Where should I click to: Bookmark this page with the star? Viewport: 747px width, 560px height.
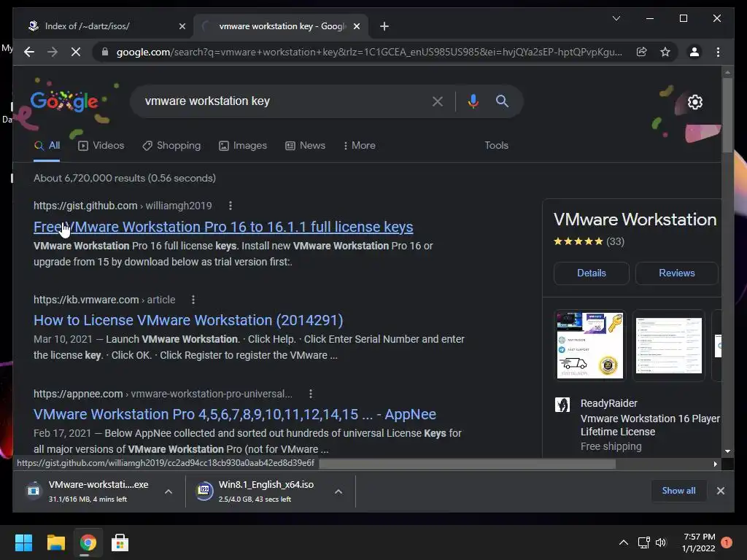click(665, 52)
